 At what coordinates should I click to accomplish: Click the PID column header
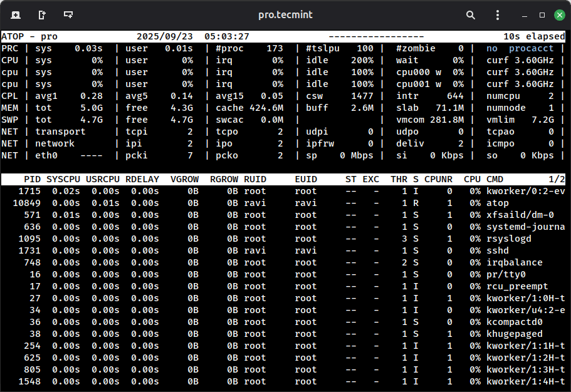[x=32, y=180]
